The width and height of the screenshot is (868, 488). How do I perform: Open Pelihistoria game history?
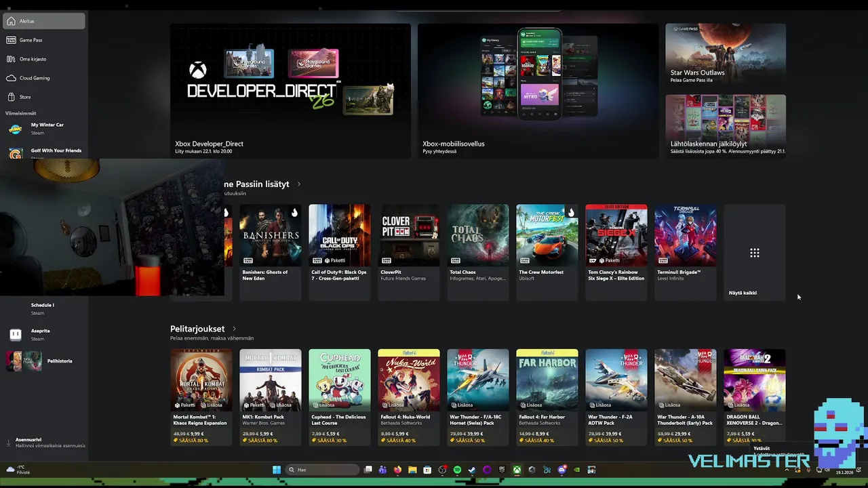point(44,361)
